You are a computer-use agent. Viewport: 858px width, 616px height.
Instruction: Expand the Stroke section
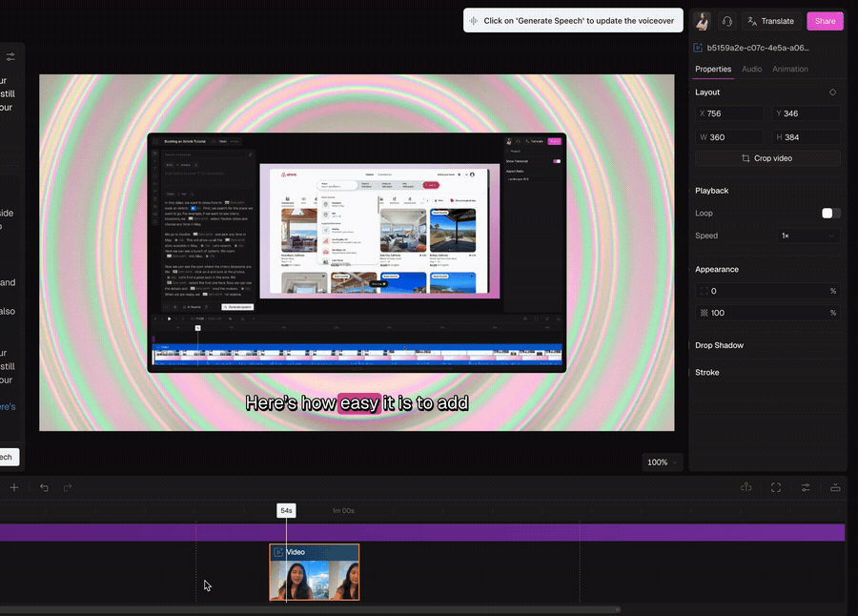click(707, 372)
